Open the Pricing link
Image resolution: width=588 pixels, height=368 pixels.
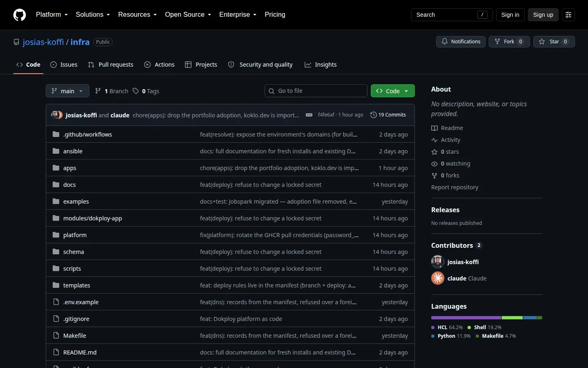pyautogui.click(x=275, y=15)
